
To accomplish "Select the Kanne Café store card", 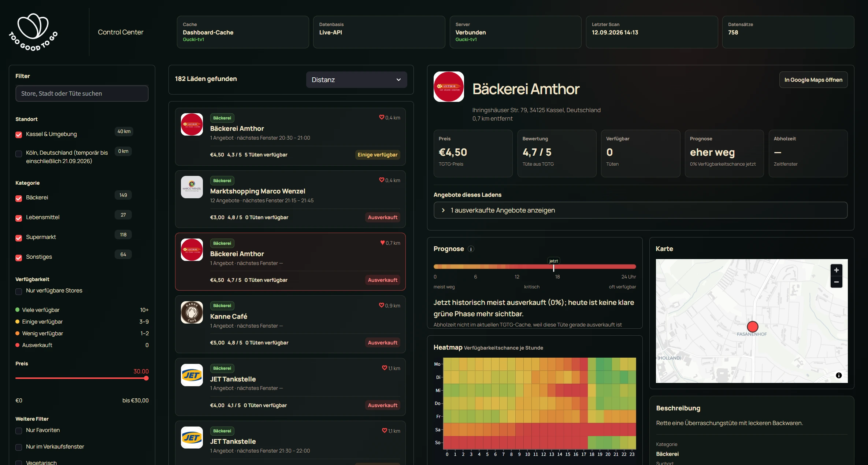I will point(290,324).
